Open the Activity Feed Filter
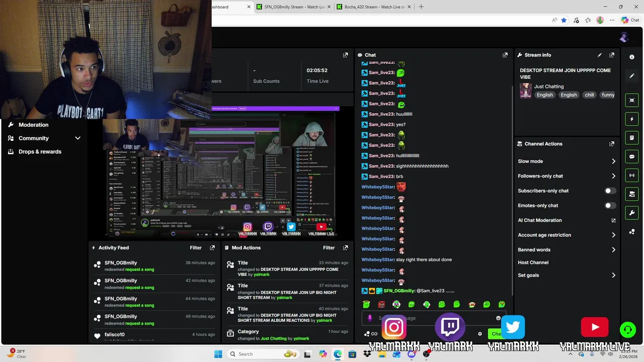The width and height of the screenshot is (644, 362). coord(196,248)
